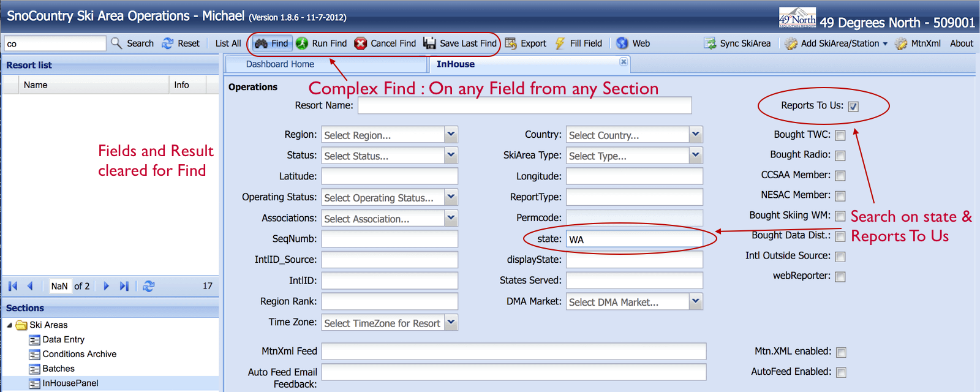980x392 pixels.
Task: Click the state input field
Action: (634, 239)
